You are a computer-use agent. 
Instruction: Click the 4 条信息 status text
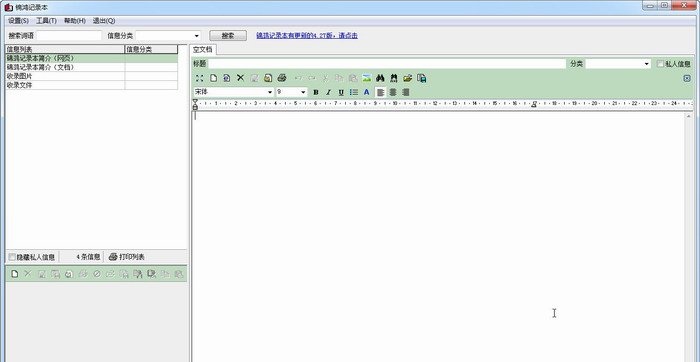[x=88, y=257]
